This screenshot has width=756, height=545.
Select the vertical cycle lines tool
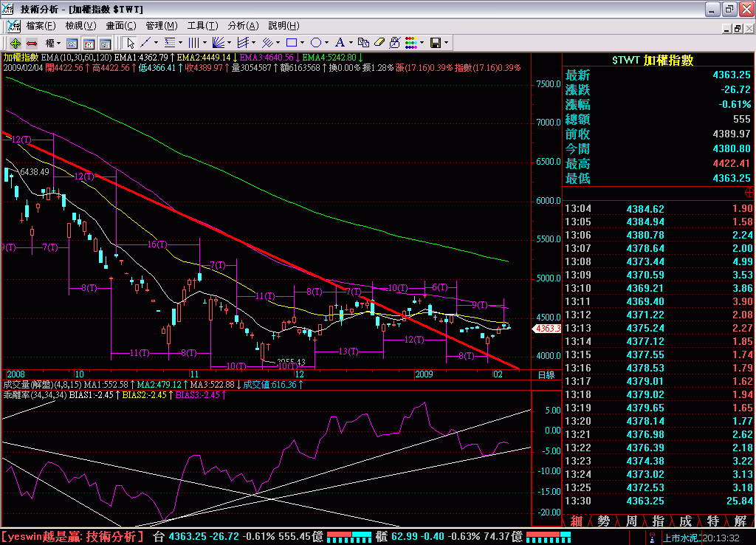point(194,44)
